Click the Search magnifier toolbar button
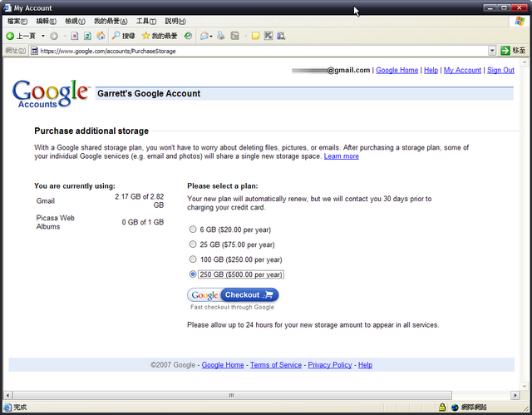This screenshot has height=415, width=532. 124,36
